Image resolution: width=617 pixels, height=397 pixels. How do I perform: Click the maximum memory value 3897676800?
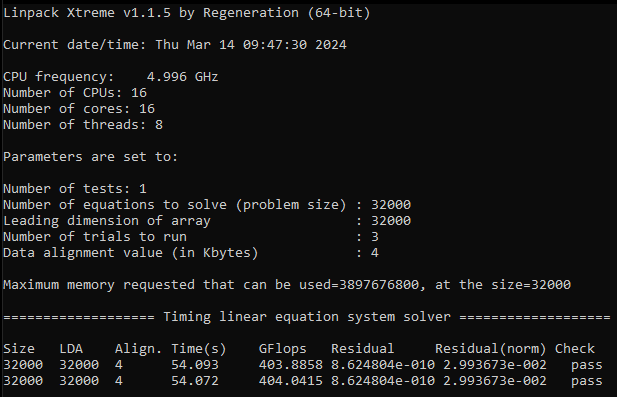tap(379, 284)
